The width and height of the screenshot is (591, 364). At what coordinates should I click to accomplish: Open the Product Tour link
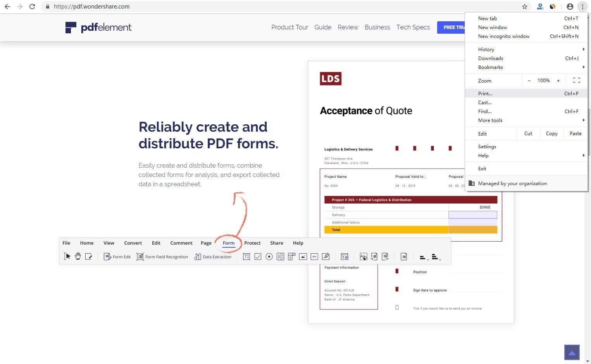click(x=289, y=27)
